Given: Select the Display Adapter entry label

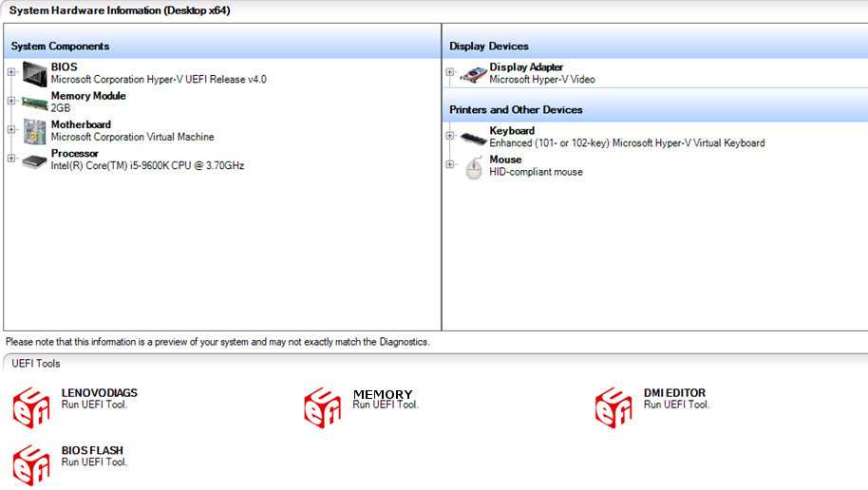Looking at the screenshot, I should [x=526, y=67].
